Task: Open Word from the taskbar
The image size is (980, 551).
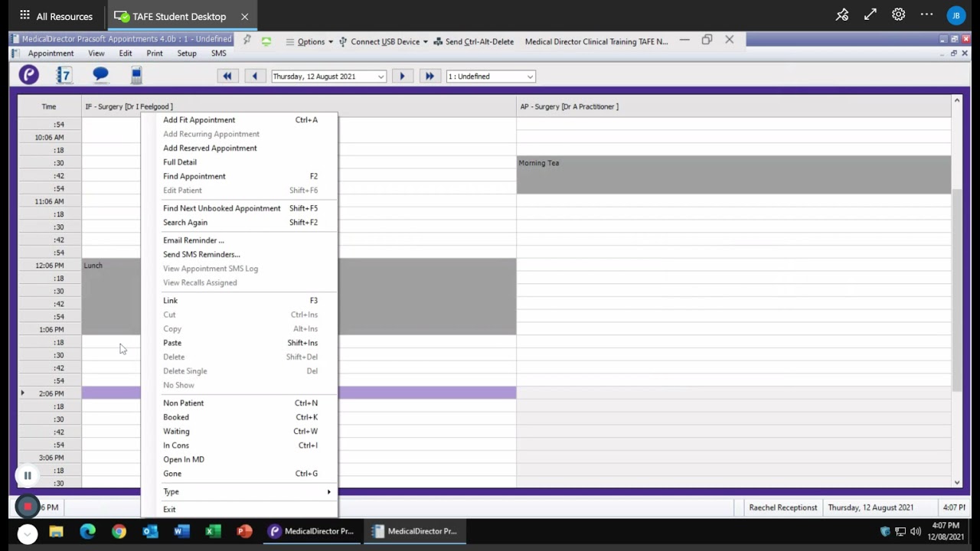Action: pyautogui.click(x=181, y=531)
